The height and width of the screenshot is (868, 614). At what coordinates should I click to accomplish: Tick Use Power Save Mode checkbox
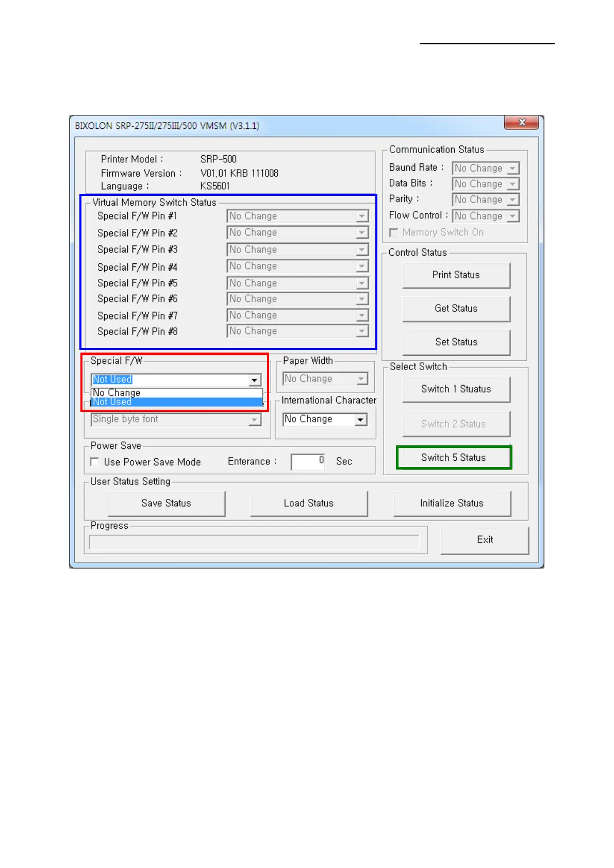click(x=94, y=462)
